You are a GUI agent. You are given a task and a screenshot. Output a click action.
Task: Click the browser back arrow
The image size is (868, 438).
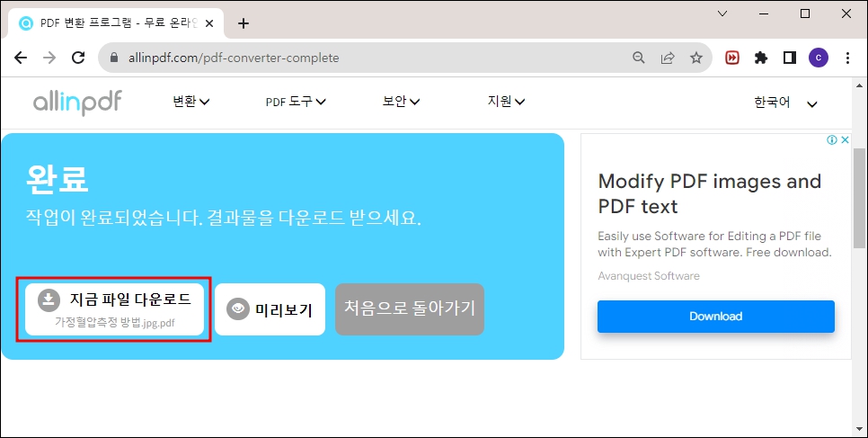pyautogui.click(x=21, y=58)
